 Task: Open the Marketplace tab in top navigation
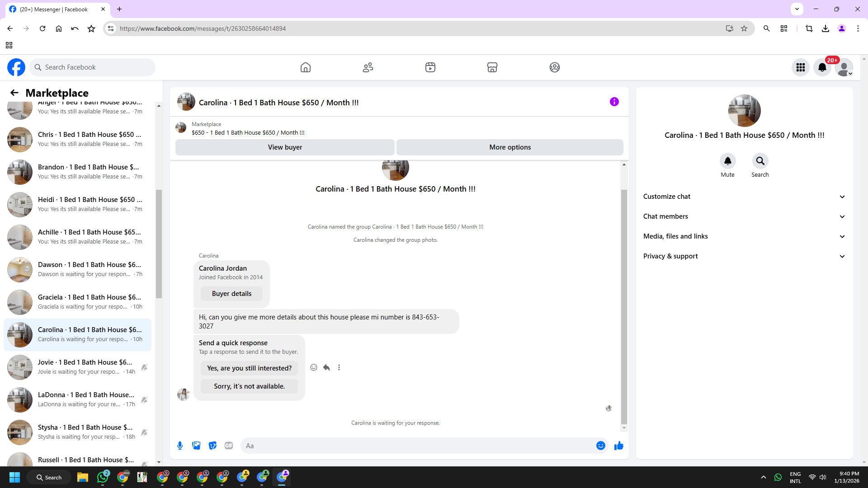492,67
